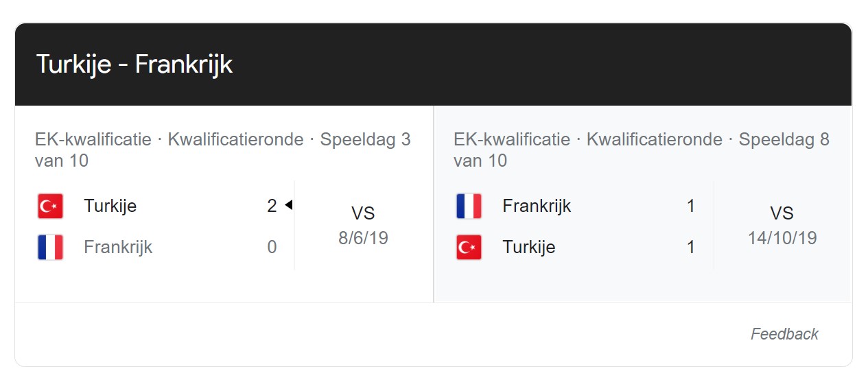Click the Turkey flag in the 14/10/19 match

coord(469,247)
